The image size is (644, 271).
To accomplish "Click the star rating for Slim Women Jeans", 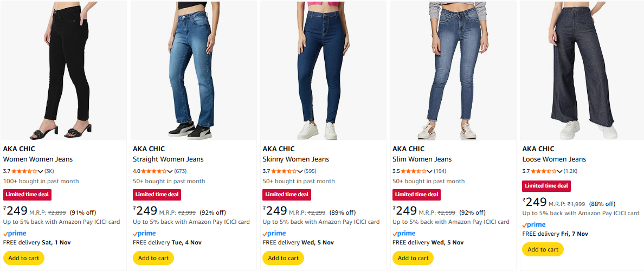I will coord(414,171).
